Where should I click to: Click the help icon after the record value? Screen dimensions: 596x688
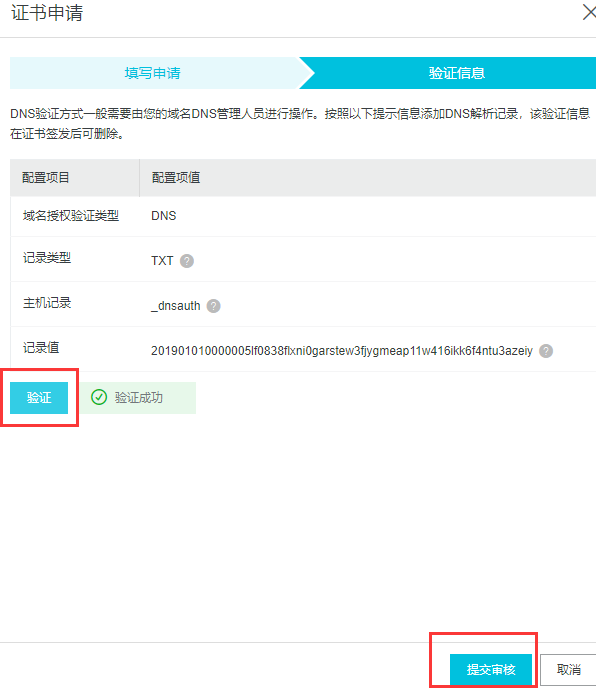[546, 351]
